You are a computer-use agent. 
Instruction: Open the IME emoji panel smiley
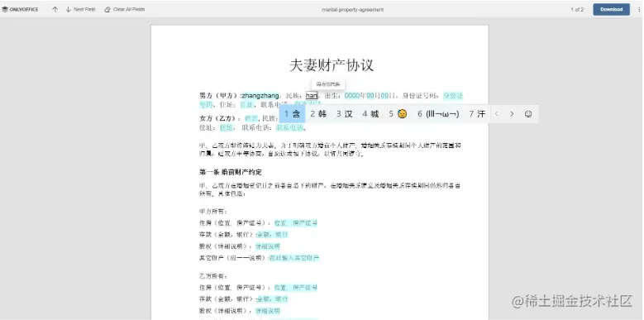coord(528,114)
